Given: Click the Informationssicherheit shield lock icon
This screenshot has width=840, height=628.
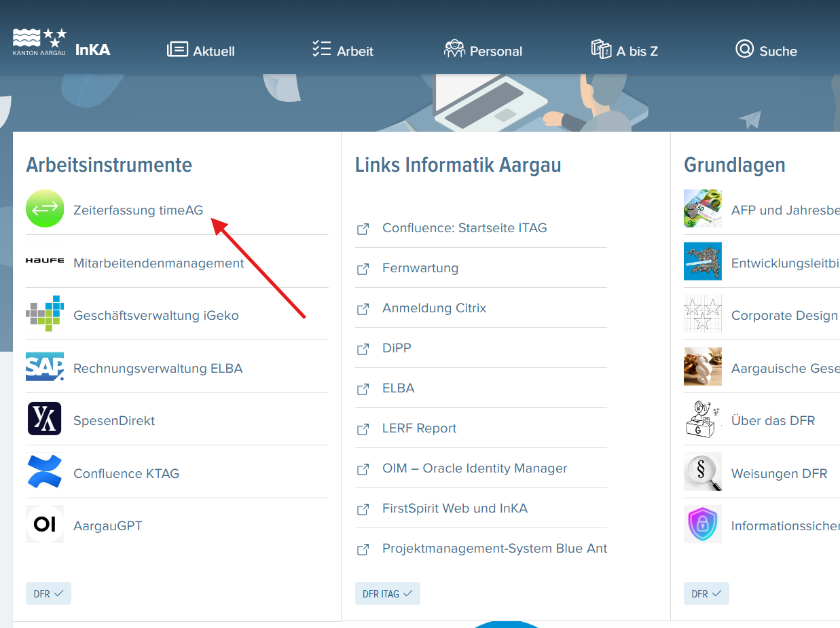Looking at the screenshot, I should tap(703, 524).
